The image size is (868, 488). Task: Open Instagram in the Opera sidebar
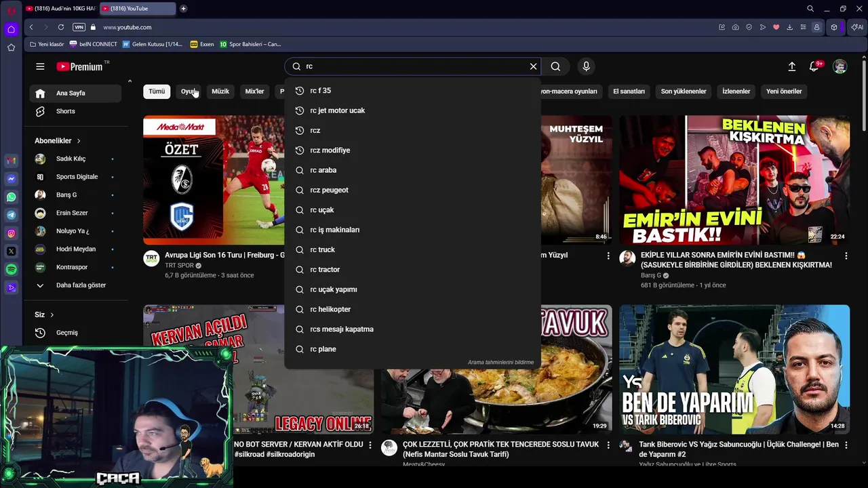[11, 233]
